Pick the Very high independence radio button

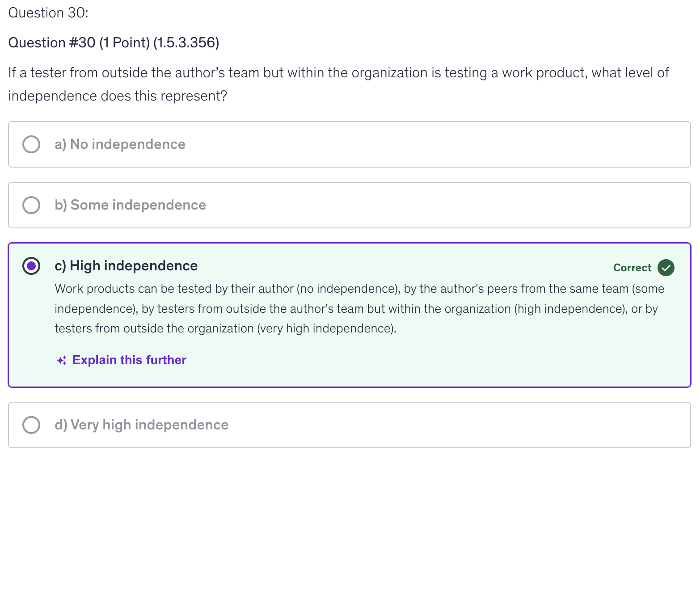[31, 425]
